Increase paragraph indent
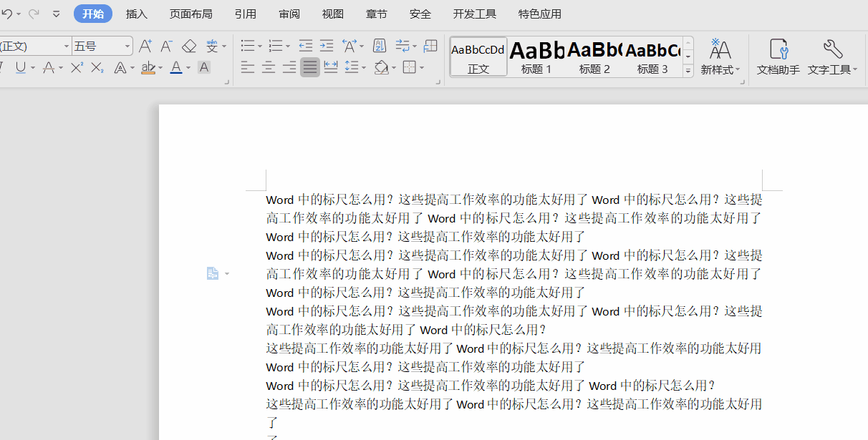Image resolution: width=868 pixels, height=440 pixels. tap(327, 46)
